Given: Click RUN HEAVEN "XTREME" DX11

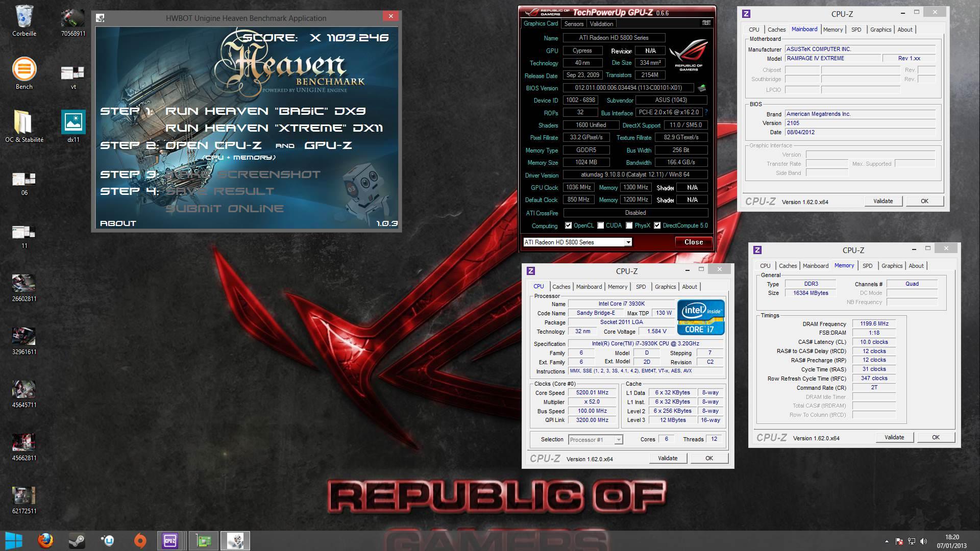Looking at the screenshot, I should tap(274, 128).
